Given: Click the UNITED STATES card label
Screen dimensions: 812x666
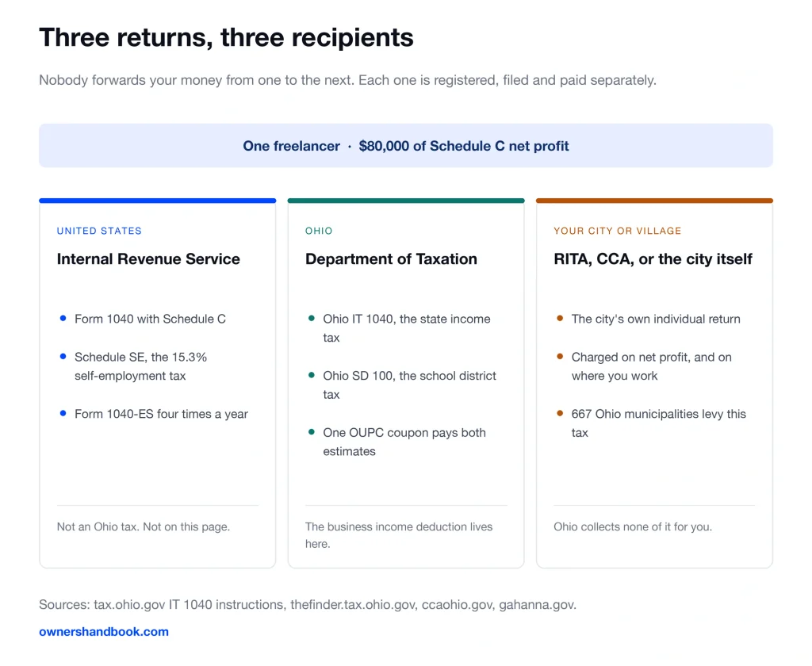Looking at the screenshot, I should (99, 231).
